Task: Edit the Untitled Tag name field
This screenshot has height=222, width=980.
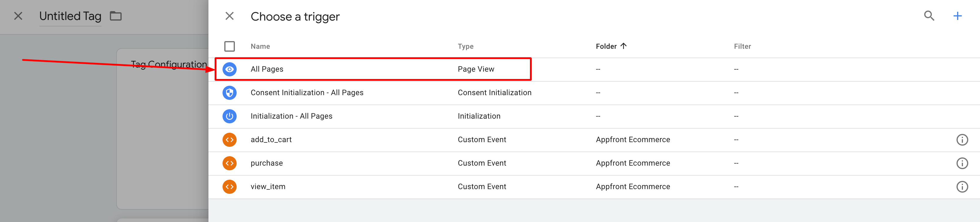Action: point(70,16)
